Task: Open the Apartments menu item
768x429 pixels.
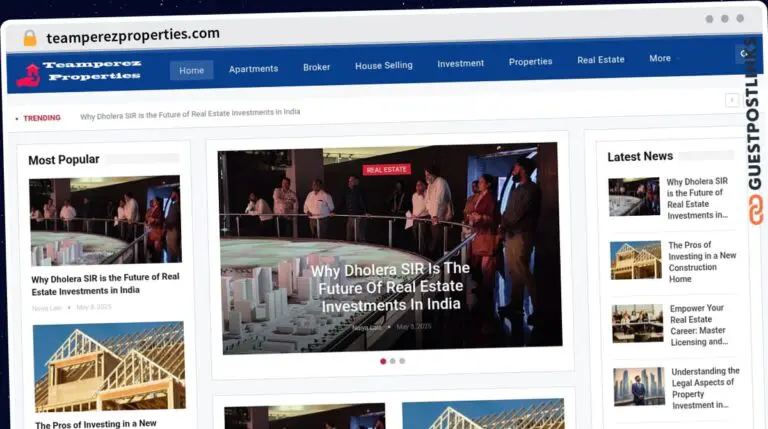Action: [x=253, y=69]
